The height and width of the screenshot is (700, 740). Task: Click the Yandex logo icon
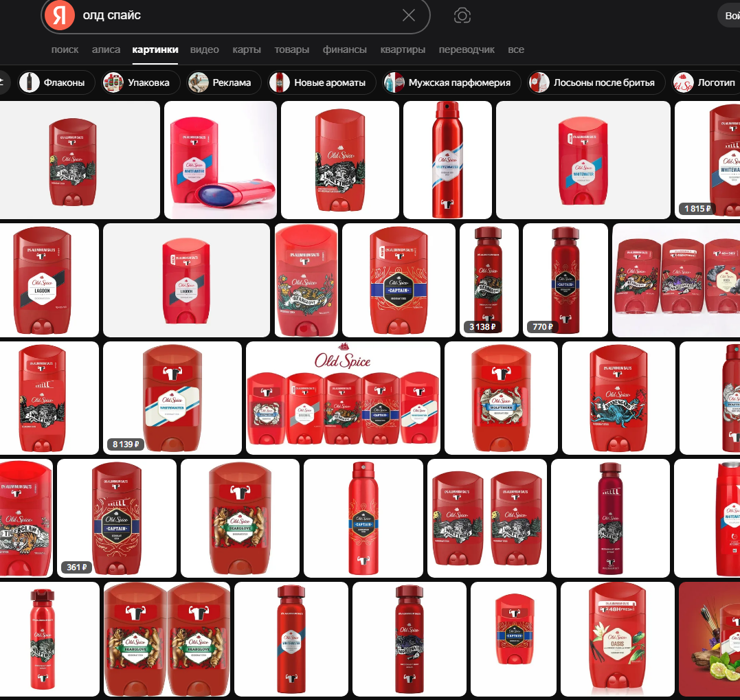point(60,16)
